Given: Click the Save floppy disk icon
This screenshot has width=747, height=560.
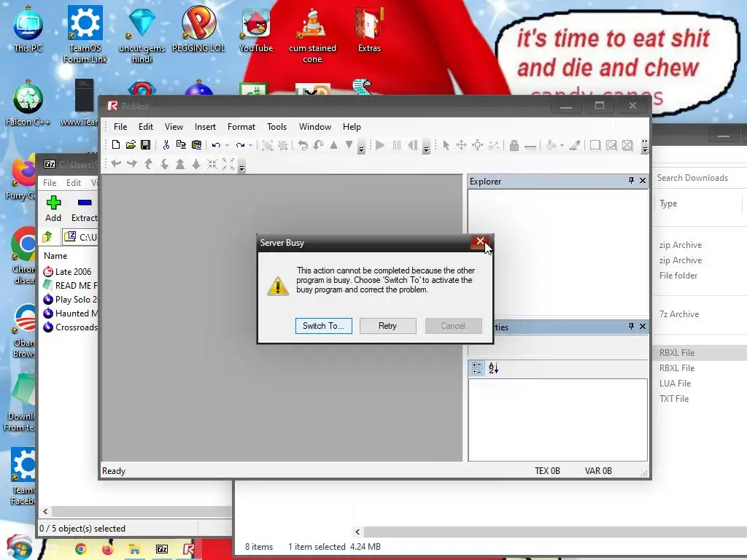Looking at the screenshot, I should 146,145.
